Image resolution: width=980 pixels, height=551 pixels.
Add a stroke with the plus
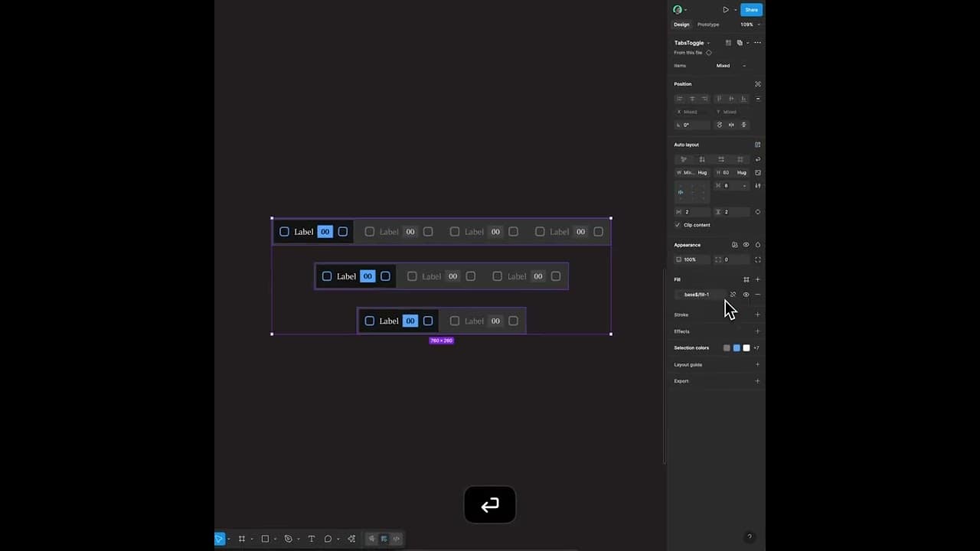(758, 315)
